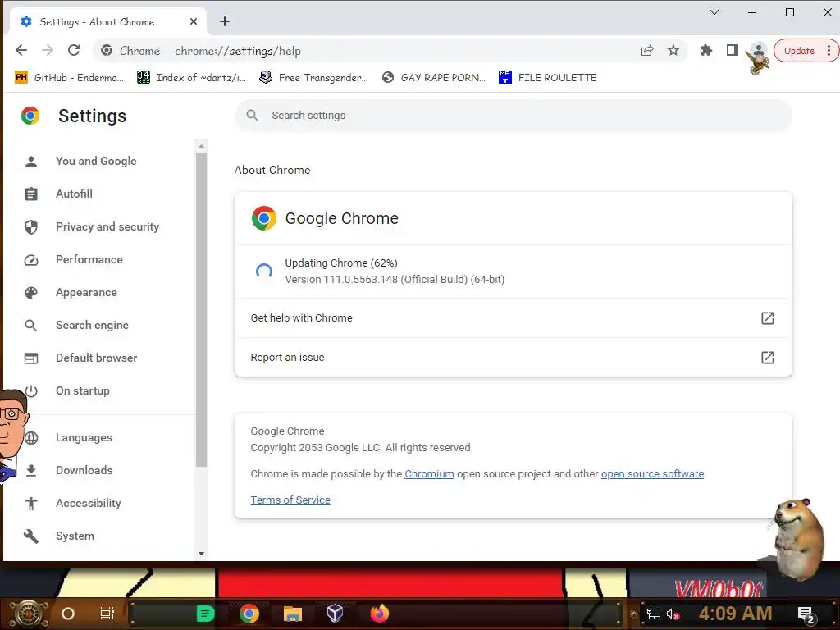Open the Index of ~dartz bookmark
The image size is (840, 630).
(191, 78)
